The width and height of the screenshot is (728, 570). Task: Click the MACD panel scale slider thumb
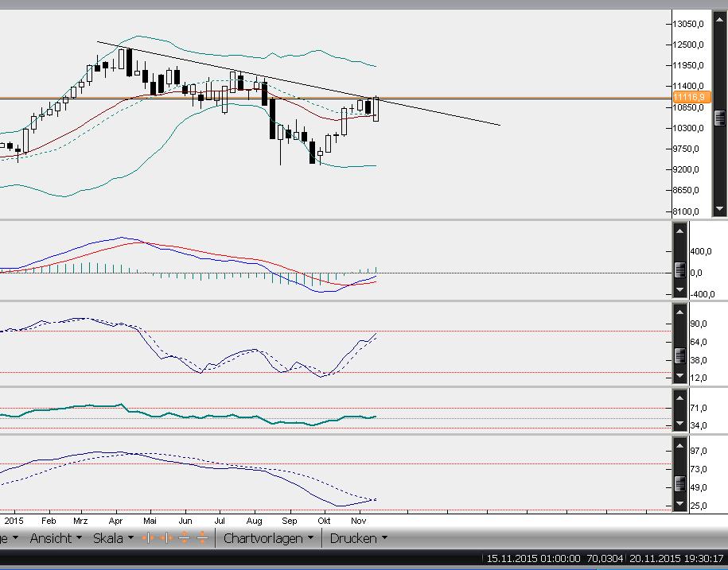click(679, 269)
